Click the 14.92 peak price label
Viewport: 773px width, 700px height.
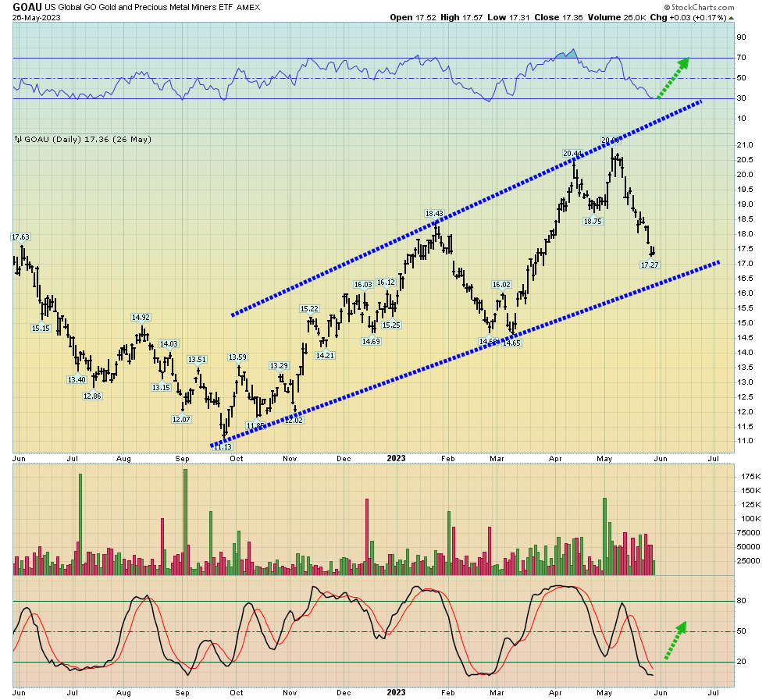pyautogui.click(x=141, y=318)
